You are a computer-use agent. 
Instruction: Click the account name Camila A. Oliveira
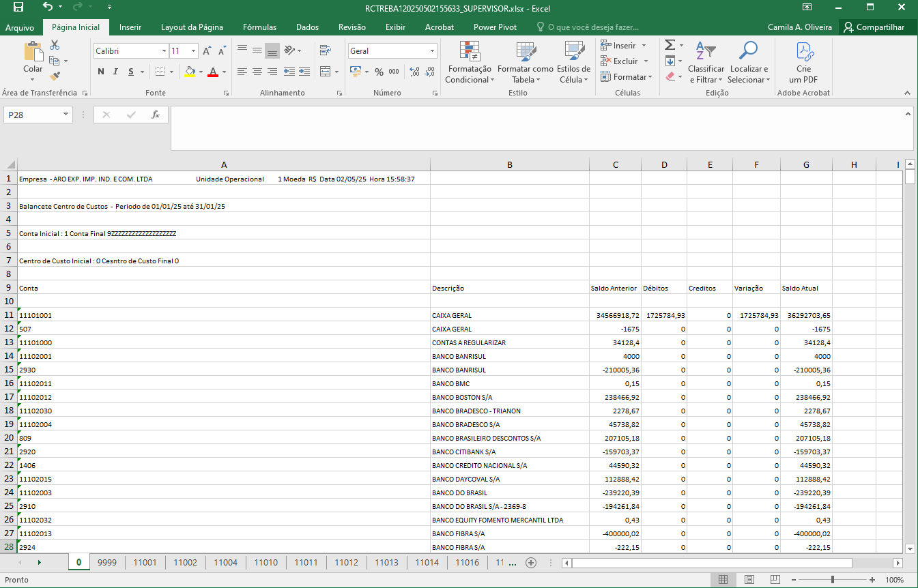click(x=800, y=27)
